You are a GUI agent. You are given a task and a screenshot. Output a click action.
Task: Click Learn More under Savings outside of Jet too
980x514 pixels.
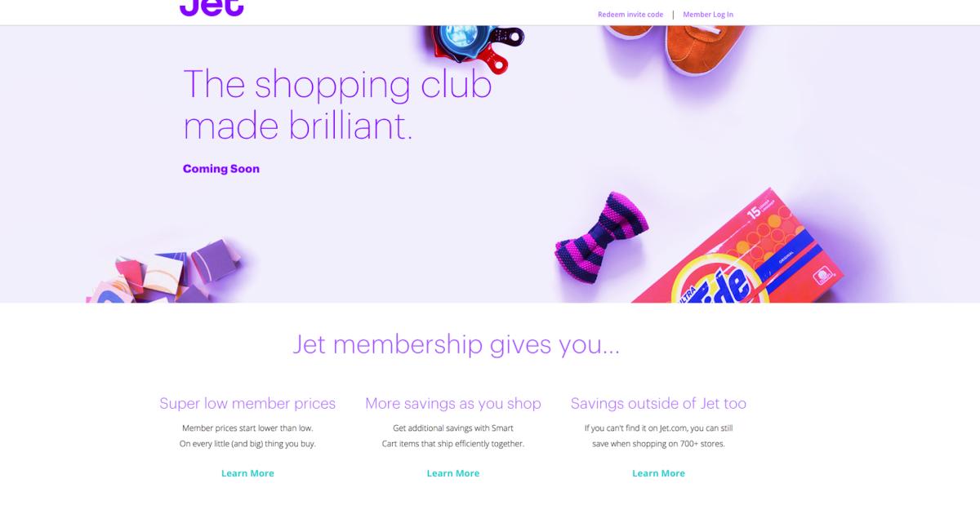658,473
